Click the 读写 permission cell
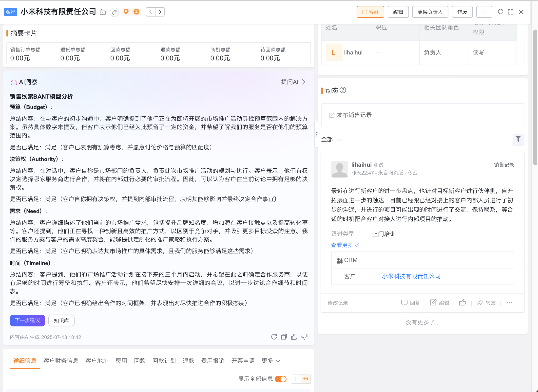The width and height of the screenshot is (538, 392). coord(493,53)
